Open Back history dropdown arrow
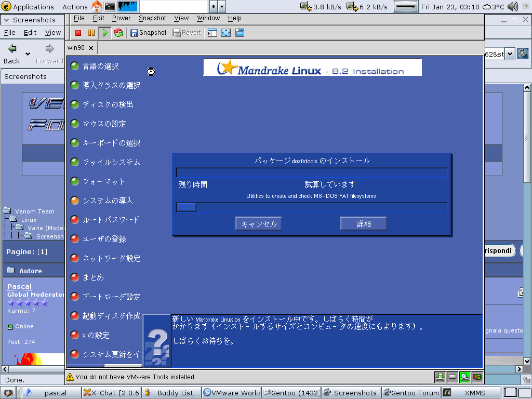 (28, 54)
